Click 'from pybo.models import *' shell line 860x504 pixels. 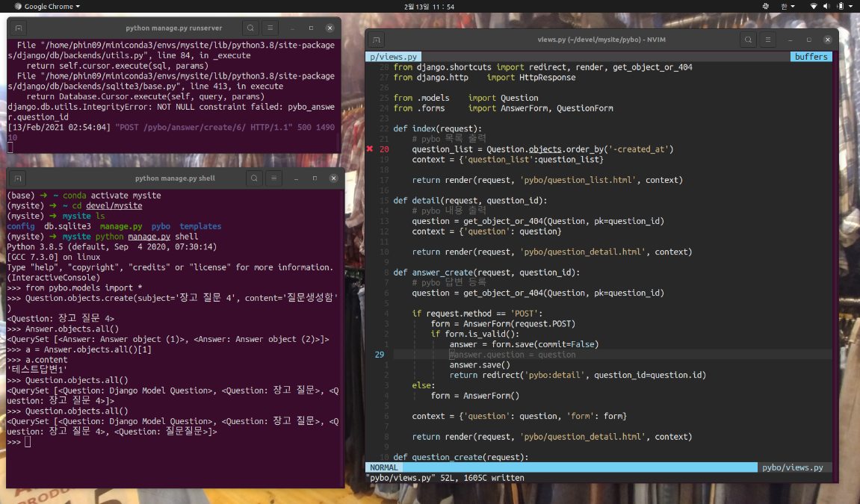click(84, 287)
